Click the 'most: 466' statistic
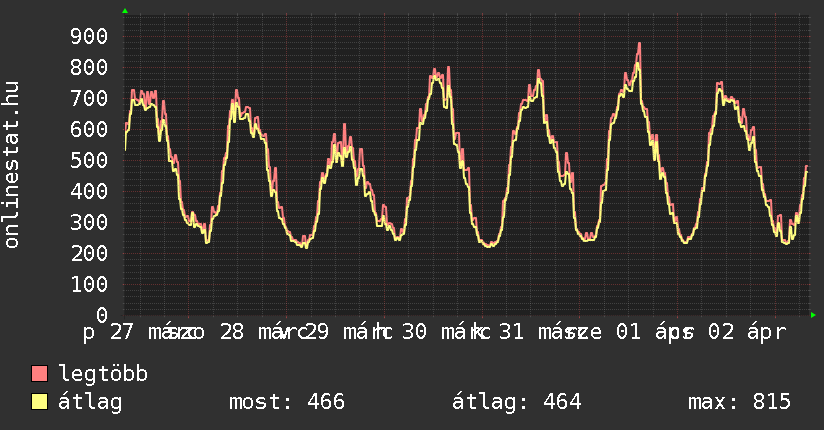The image size is (824, 430). click(x=286, y=402)
